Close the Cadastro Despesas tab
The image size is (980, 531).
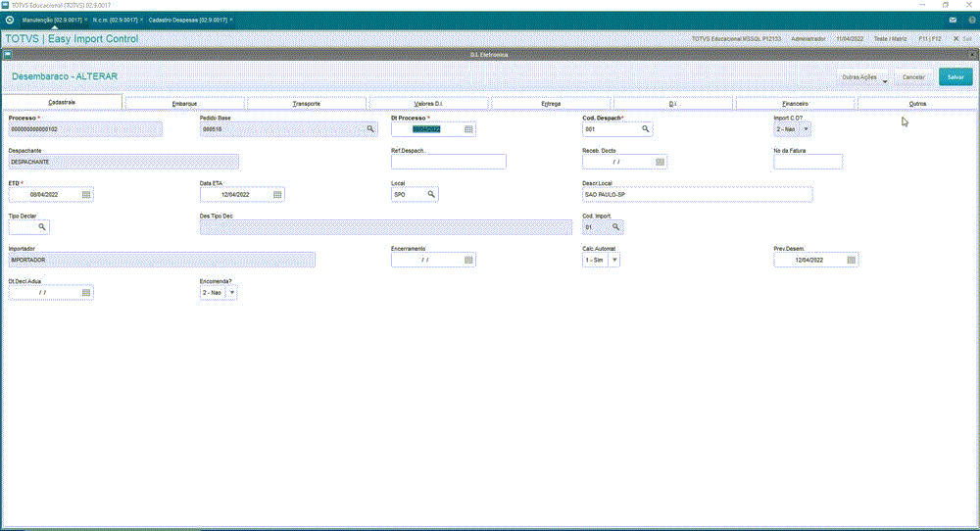pyautogui.click(x=231, y=20)
